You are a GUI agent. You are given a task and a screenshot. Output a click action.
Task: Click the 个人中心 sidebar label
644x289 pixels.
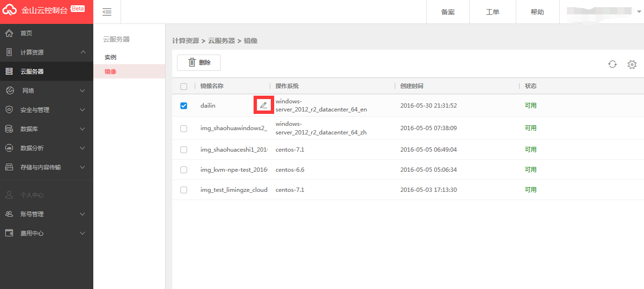pyautogui.click(x=32, y=195)
